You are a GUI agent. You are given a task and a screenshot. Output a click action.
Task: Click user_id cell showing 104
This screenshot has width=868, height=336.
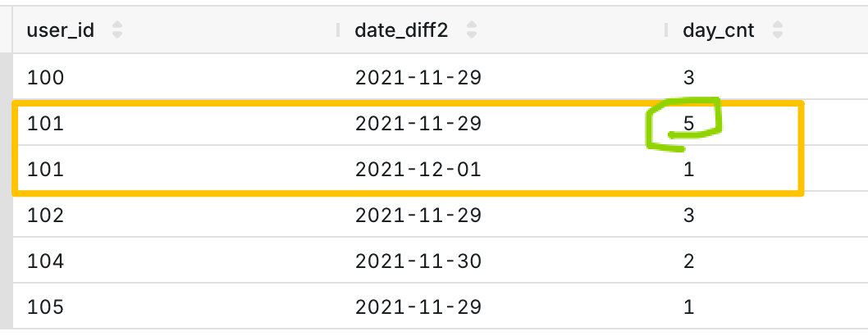click(x=45, y=261)
